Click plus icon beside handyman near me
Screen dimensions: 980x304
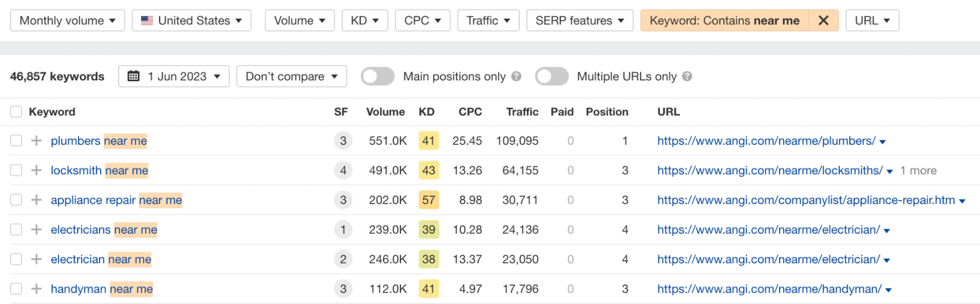click(36, 289)
